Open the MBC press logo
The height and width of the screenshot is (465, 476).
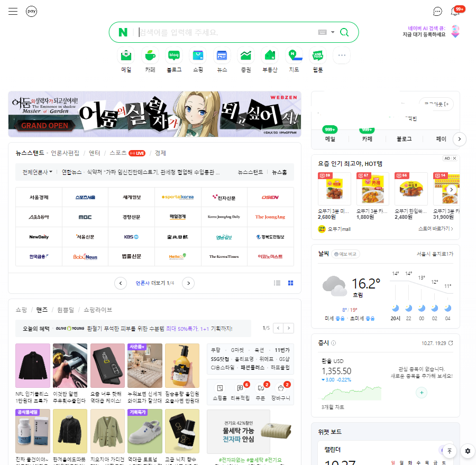pos(85,217)
